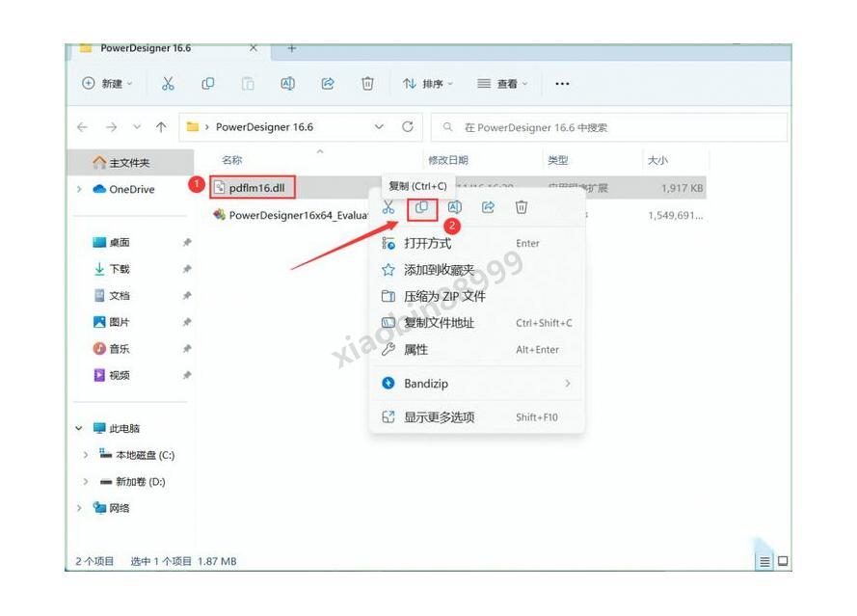Viewport: 857px width, 616px height.
Task: Open the 排序 (Sort) dropdown
Action: pos(428,84)
